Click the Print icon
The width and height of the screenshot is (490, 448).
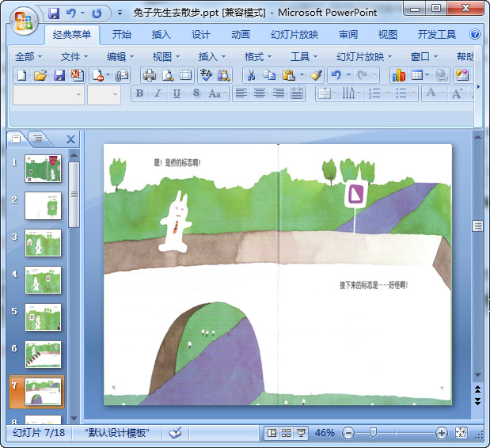click(x=150, y=75)
